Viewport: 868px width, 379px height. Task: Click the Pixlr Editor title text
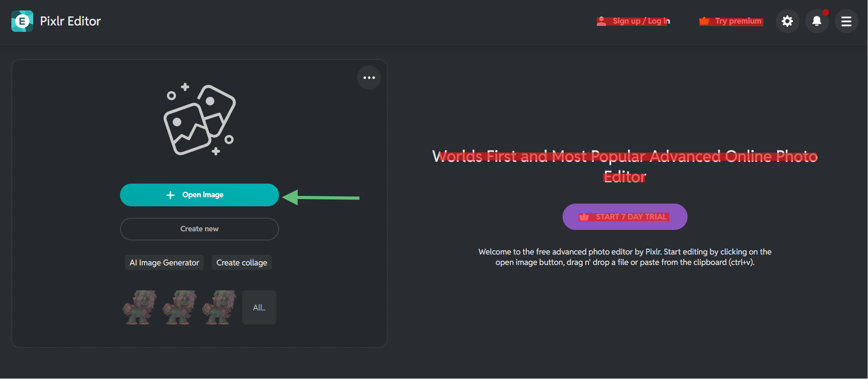pyautogui.click(x=70, y=21)
